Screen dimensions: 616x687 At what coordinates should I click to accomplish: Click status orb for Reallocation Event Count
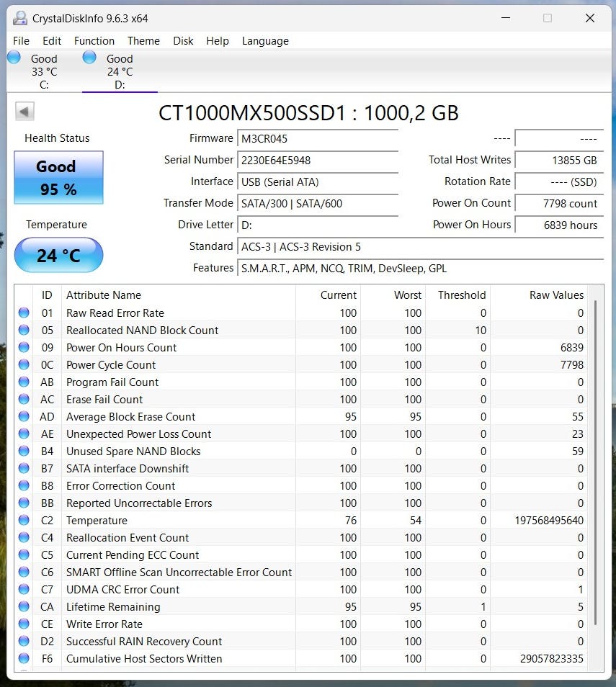[24, 538]
